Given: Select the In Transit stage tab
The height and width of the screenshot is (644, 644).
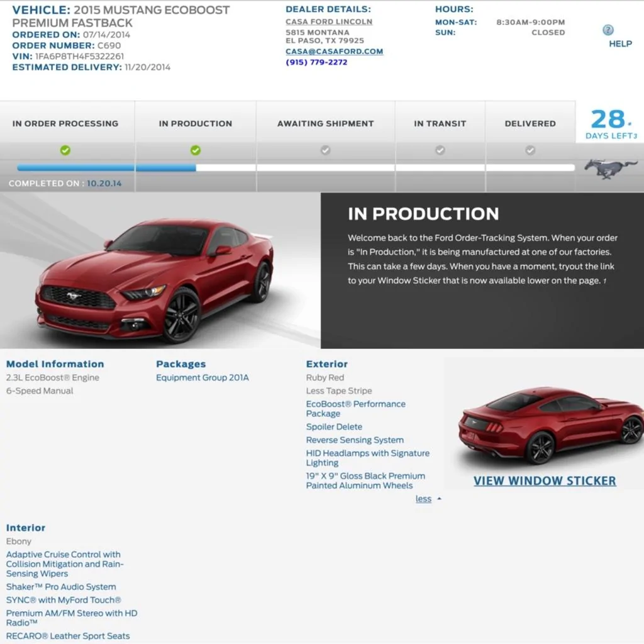Looking at the screenshot, I should tap(440, 124).
